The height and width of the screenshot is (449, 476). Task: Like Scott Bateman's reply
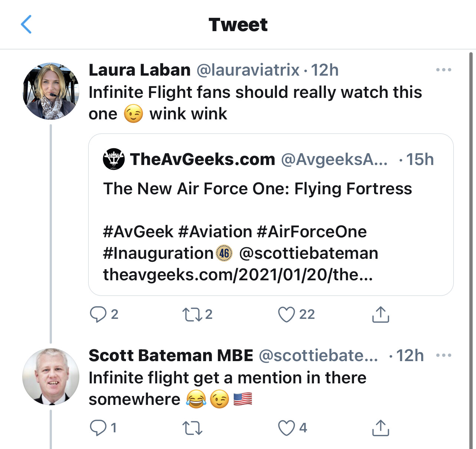click(x=287, y=428)
